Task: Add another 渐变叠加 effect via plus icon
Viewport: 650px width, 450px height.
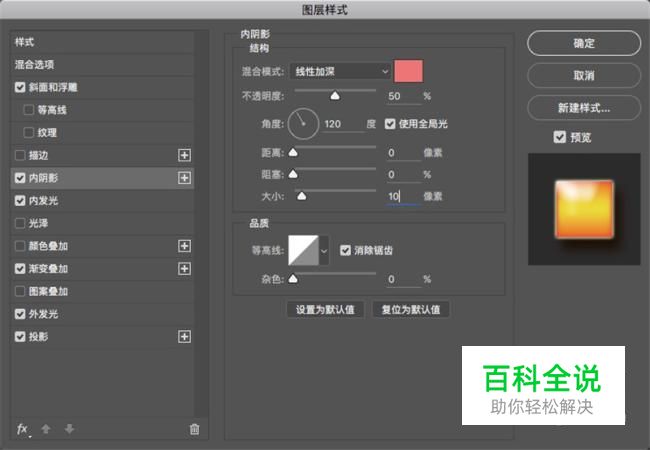Action: click(184, 269)
